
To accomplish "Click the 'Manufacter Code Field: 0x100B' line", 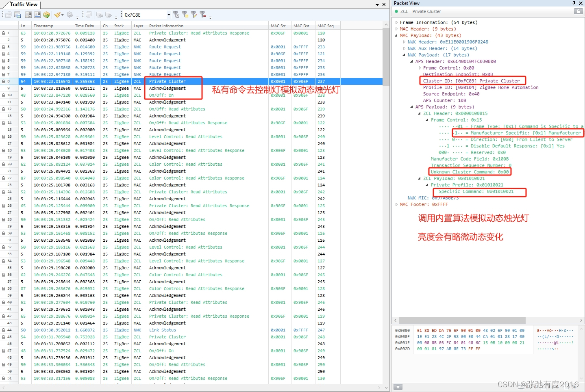I will tap(470, 159).
